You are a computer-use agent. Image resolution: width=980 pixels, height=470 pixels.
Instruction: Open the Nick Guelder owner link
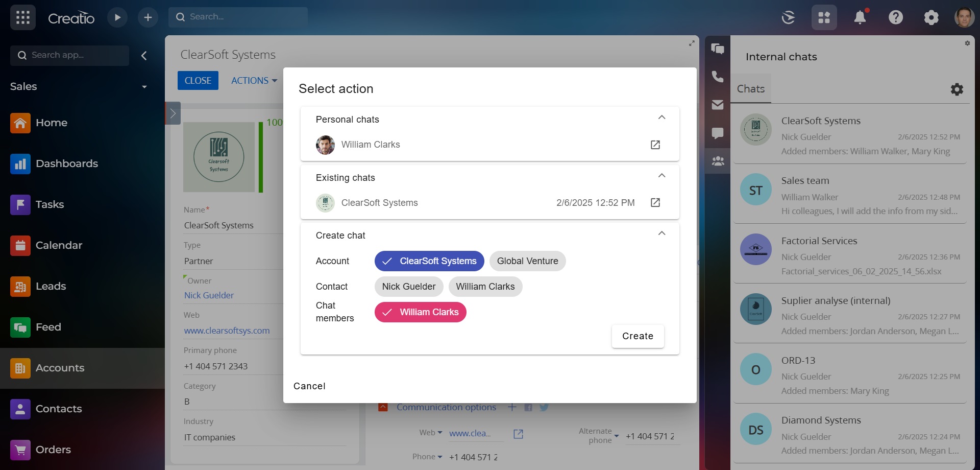(209, 295)
